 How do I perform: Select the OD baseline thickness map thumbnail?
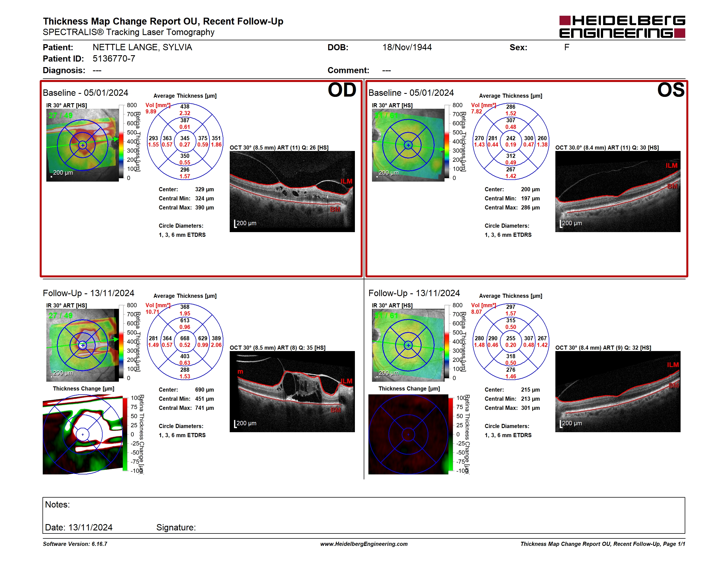(83, 145)
